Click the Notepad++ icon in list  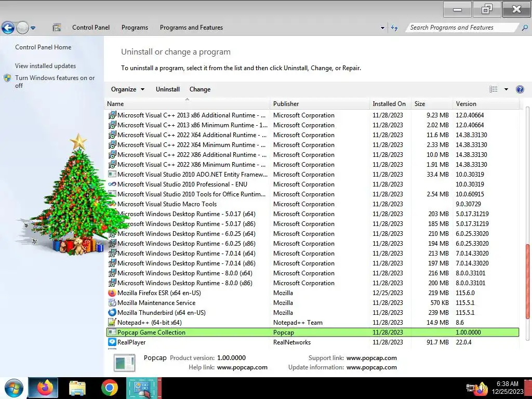(x=112, y=322)
